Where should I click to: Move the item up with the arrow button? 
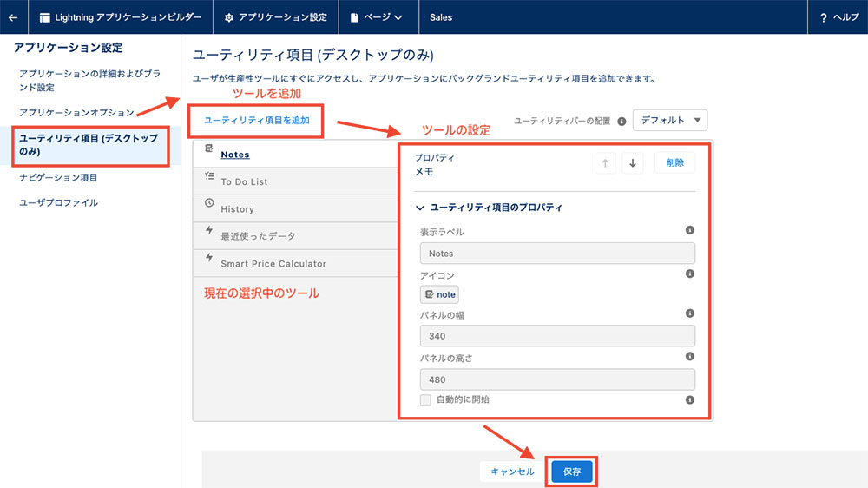[605, 163]
